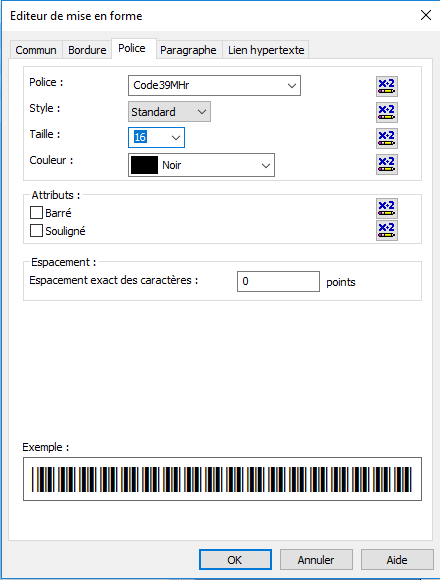Switch to the Lien hypertexte tab

coord(266,50)
